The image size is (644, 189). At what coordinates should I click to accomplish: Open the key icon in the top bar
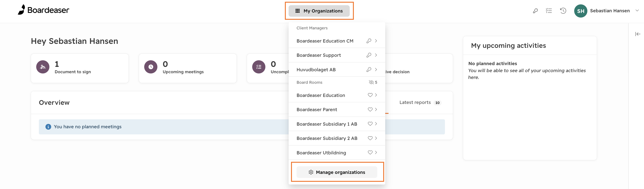pyautogui.click(x=535, y=11)
